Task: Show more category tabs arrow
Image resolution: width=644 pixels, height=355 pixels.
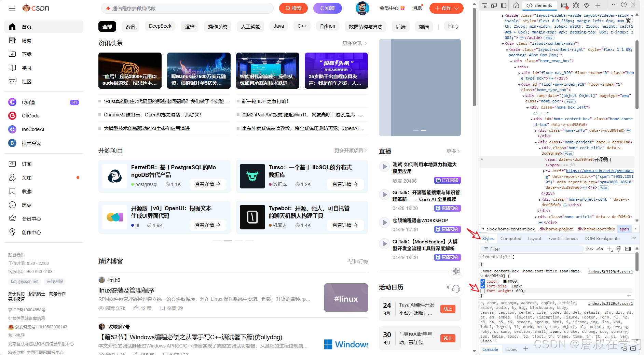Action: click(x=457, y=26)
